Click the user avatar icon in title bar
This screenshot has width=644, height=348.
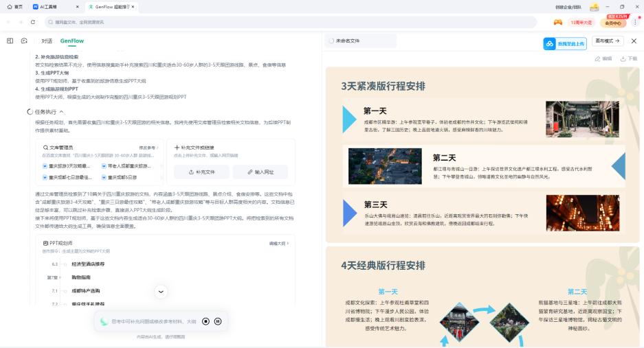(595, 7)
